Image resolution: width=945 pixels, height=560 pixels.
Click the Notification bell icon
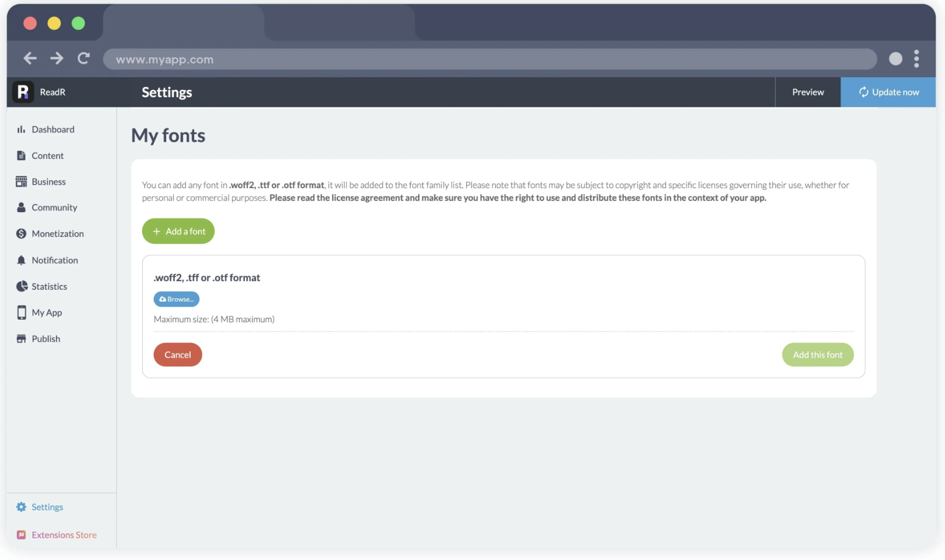coord(22,260)
